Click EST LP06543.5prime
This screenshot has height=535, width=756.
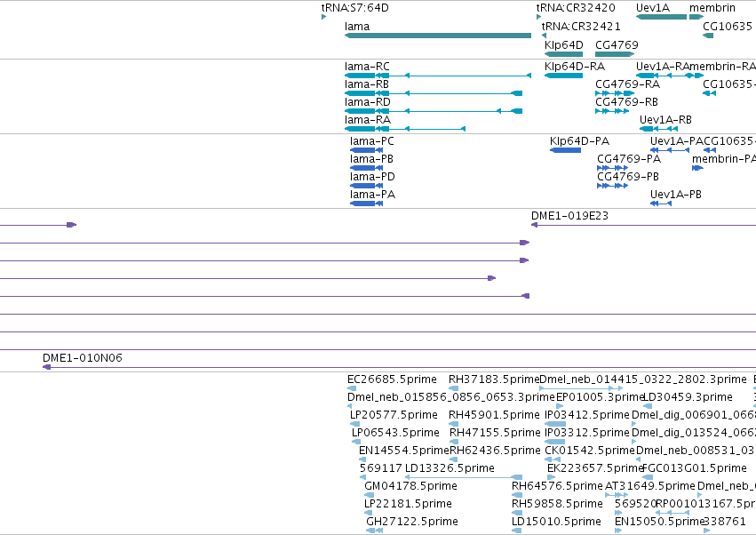point(356,442)
